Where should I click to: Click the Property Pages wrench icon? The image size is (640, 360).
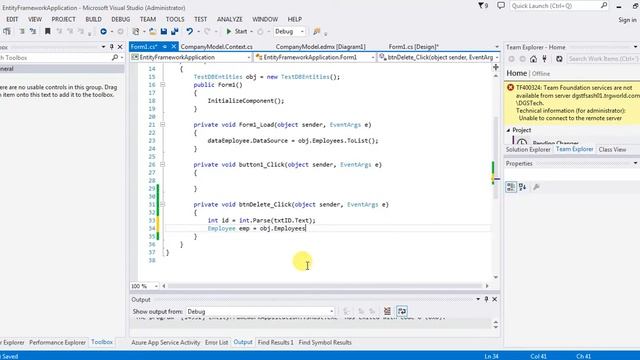(536, 187)
